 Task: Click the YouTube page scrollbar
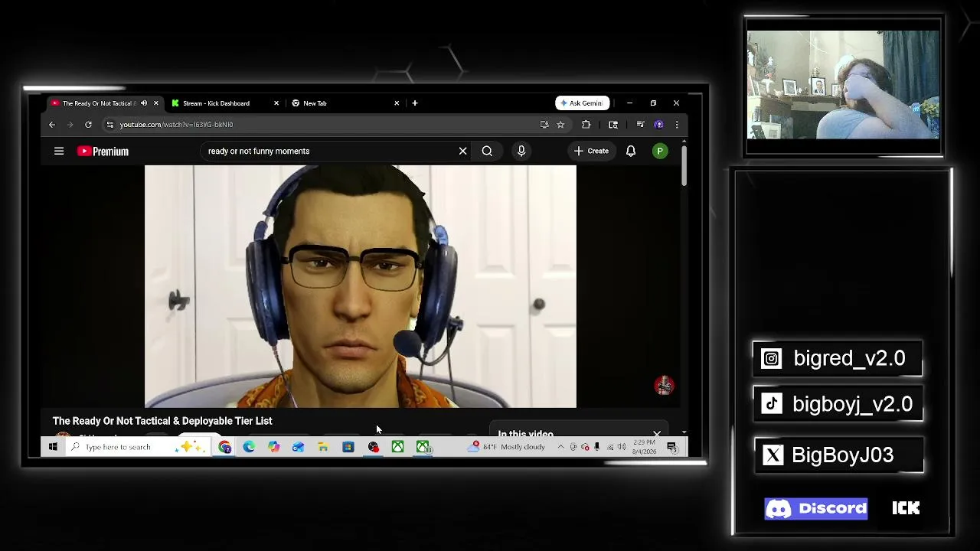coord(684,165)
